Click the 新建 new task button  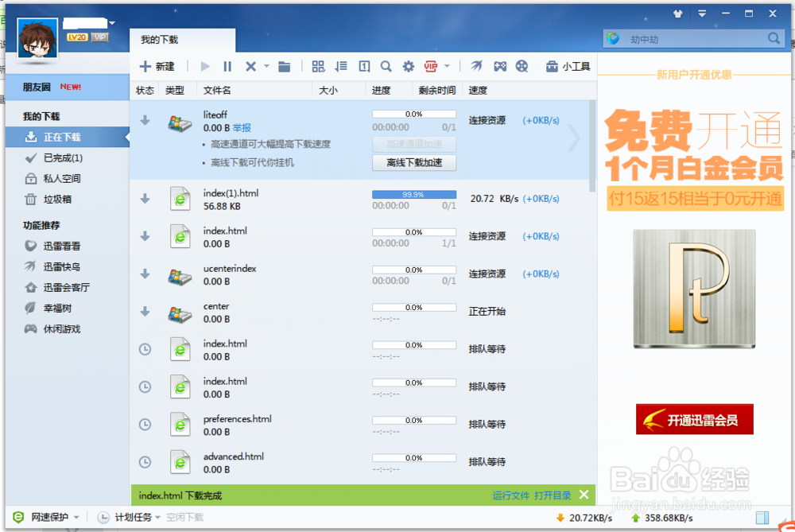click(x=157, y=67)
